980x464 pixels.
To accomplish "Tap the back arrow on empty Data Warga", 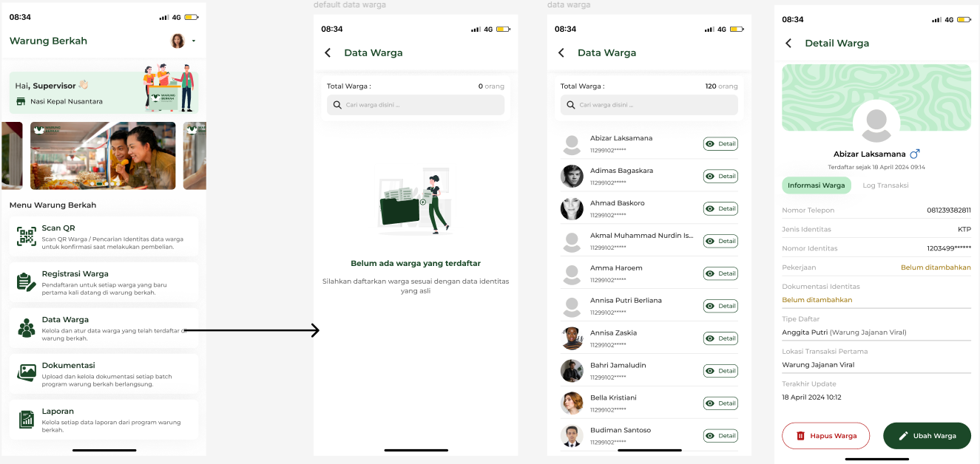I will click(328, 52).
